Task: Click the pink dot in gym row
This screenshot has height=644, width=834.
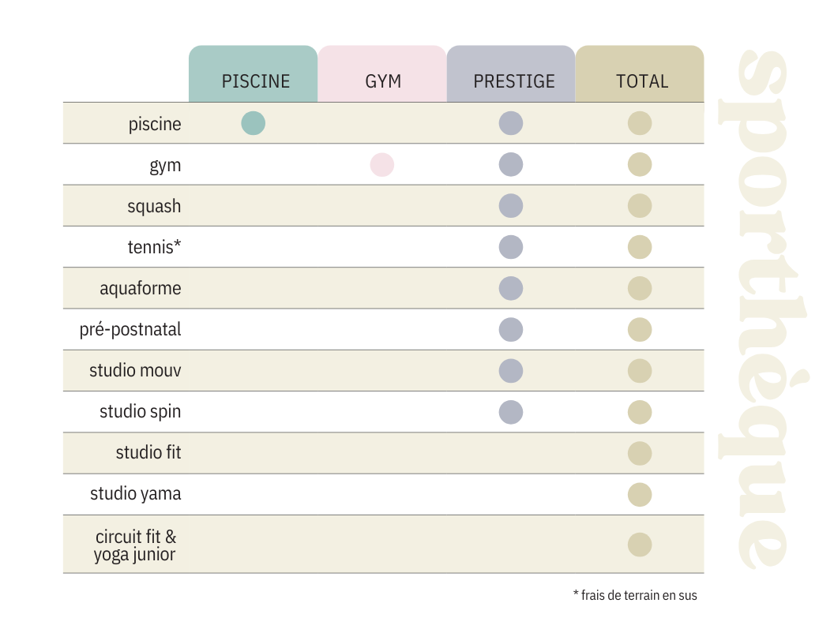Action: point(382,165)
